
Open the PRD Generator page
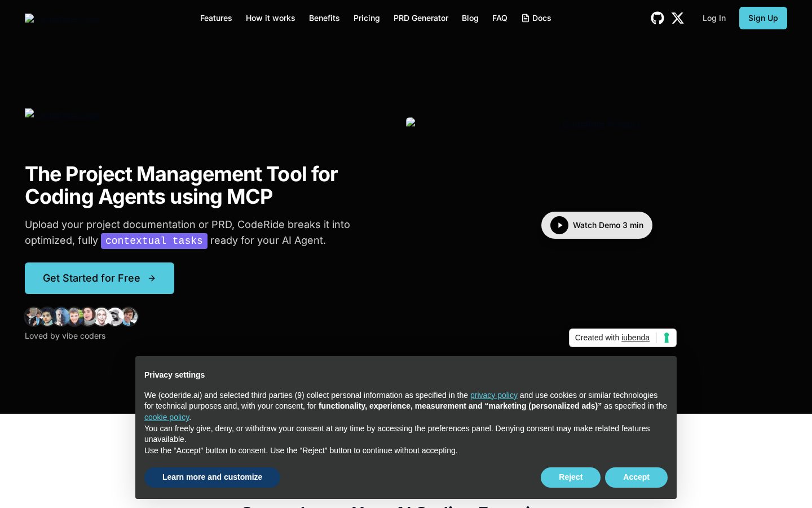[421, 18]
